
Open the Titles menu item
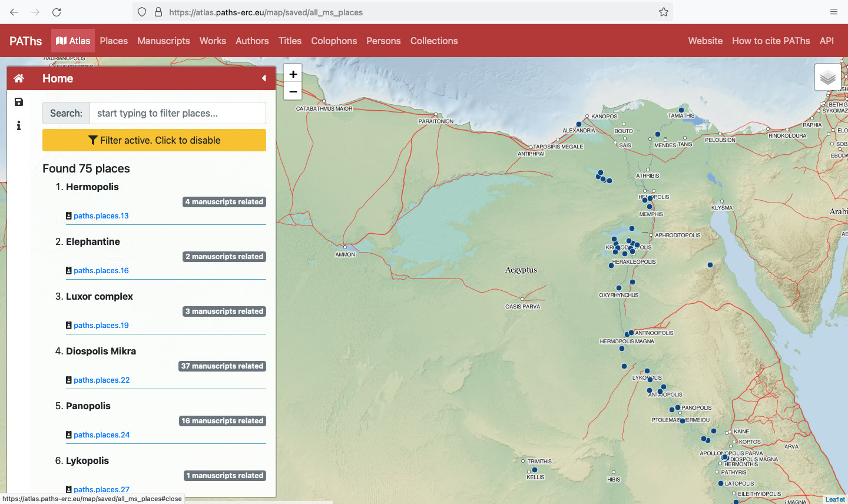tap(290, 41)
